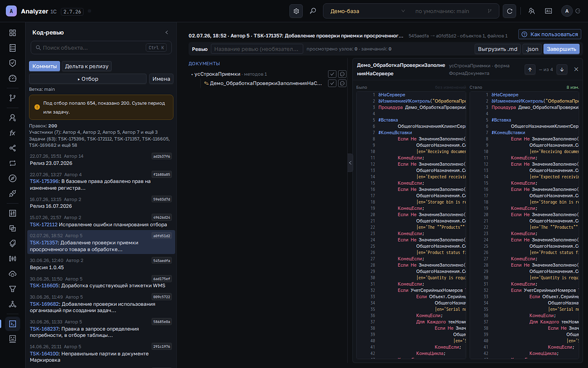Open the funnel filter icon in the sidebar

point(13,289)
